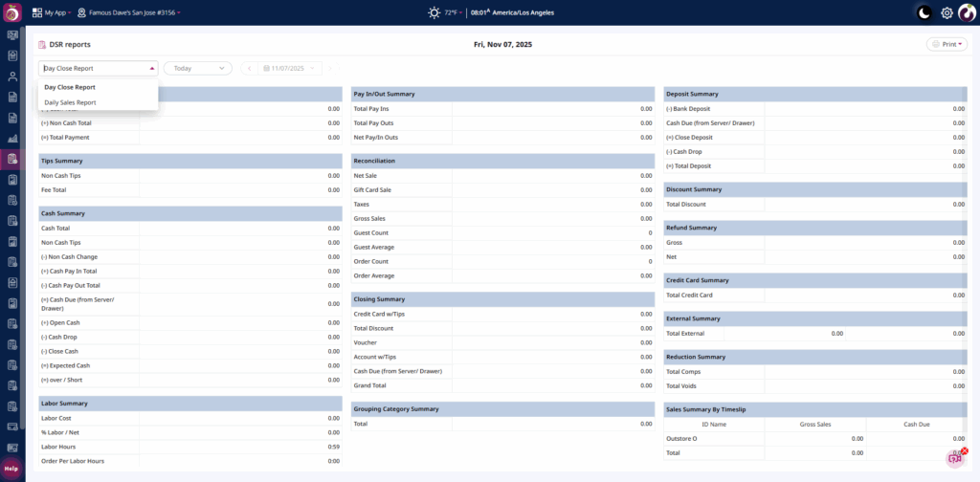The width and height of the screenshot is (980, 482).
Task: Go to previous date with left arrow
Action: click(249, 68)
